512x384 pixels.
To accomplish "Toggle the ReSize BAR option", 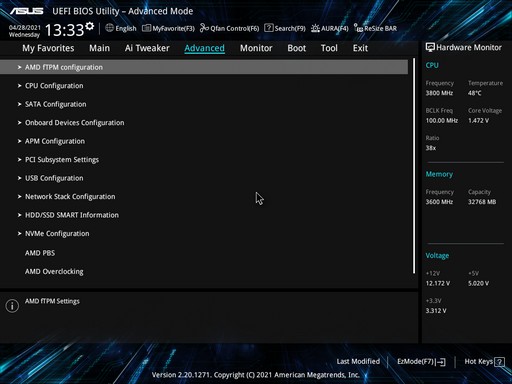I will pyautogui.click(x=375, y=28).
